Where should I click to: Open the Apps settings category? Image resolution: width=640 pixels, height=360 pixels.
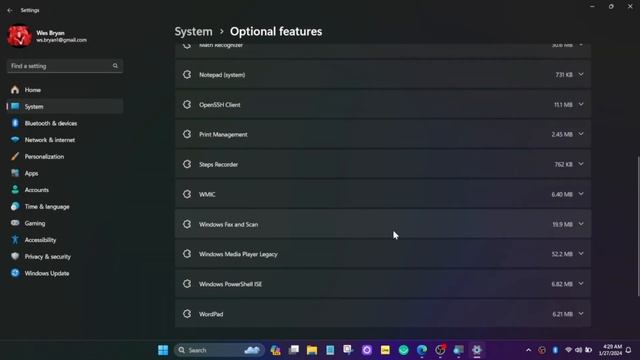click(64, 173)
